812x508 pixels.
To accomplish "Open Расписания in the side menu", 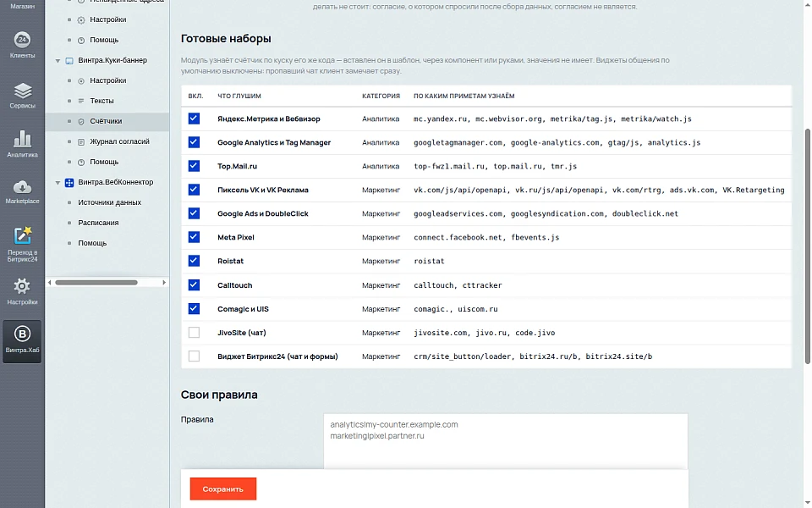I will click(x=98, y=223).
